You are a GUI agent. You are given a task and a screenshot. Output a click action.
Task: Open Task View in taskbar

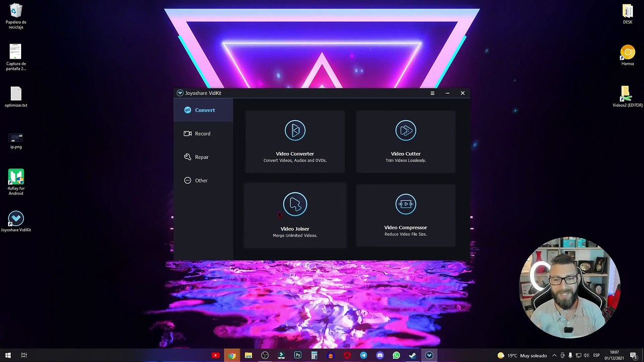(24, 355)
